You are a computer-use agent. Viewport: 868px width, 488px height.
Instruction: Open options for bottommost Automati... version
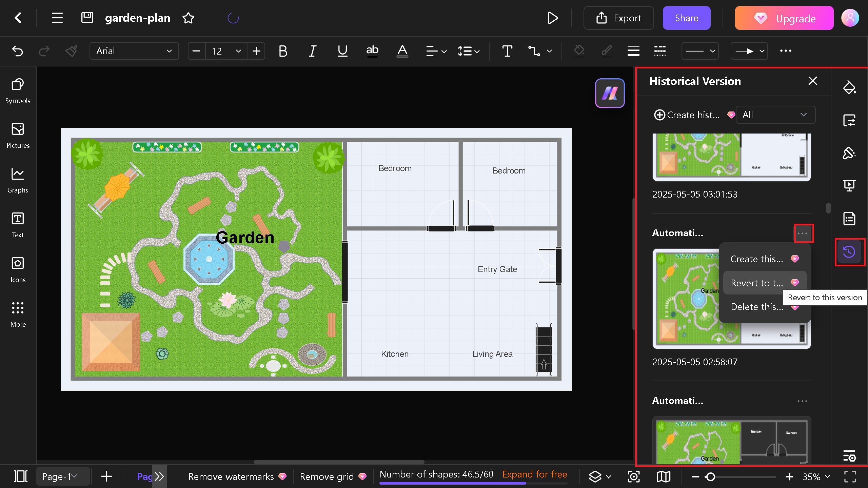tap(802, 401)
